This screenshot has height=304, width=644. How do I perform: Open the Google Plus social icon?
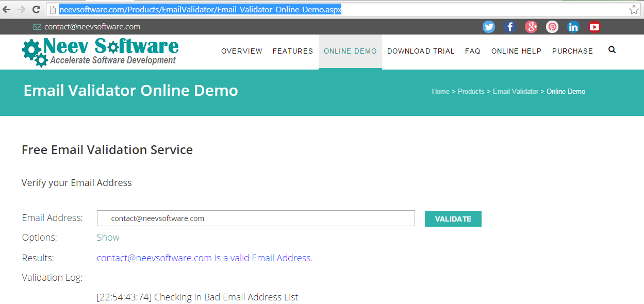(531, 27)
